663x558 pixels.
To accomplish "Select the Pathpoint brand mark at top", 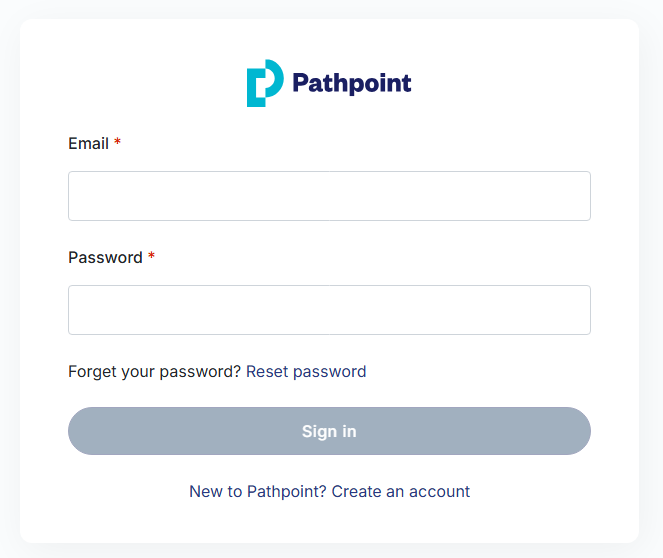I will pyautogui.click(x=264, y=84).
